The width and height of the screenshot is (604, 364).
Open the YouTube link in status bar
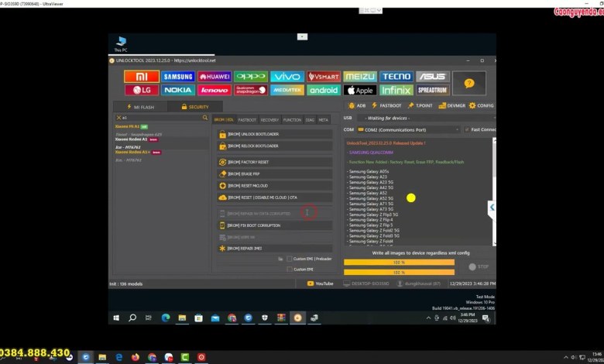[x=320, y=283]
